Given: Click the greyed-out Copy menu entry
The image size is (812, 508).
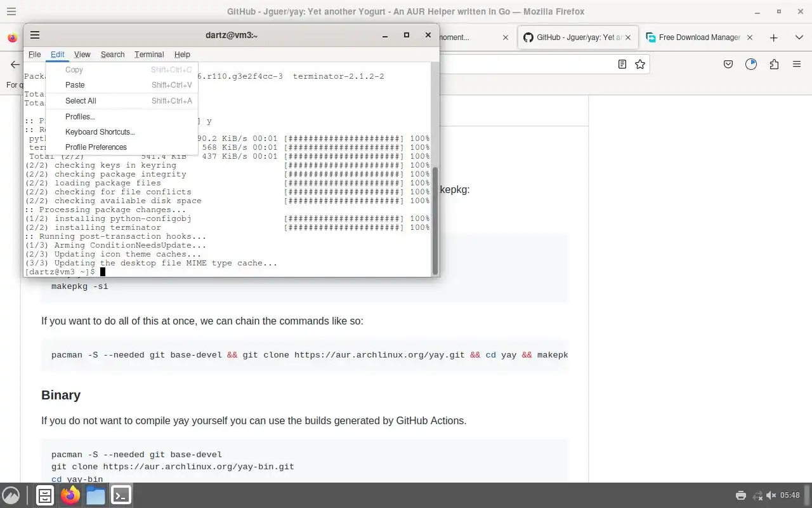Looking at the screenshot, I should point(122,70).
